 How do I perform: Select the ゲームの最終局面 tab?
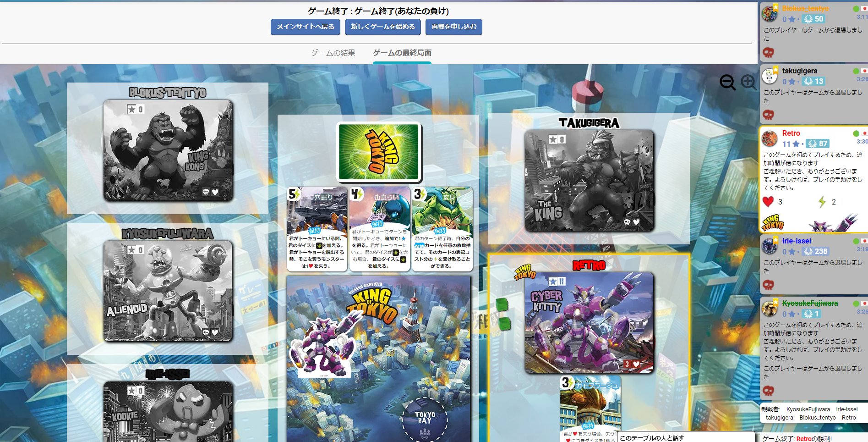pos(402,53)
